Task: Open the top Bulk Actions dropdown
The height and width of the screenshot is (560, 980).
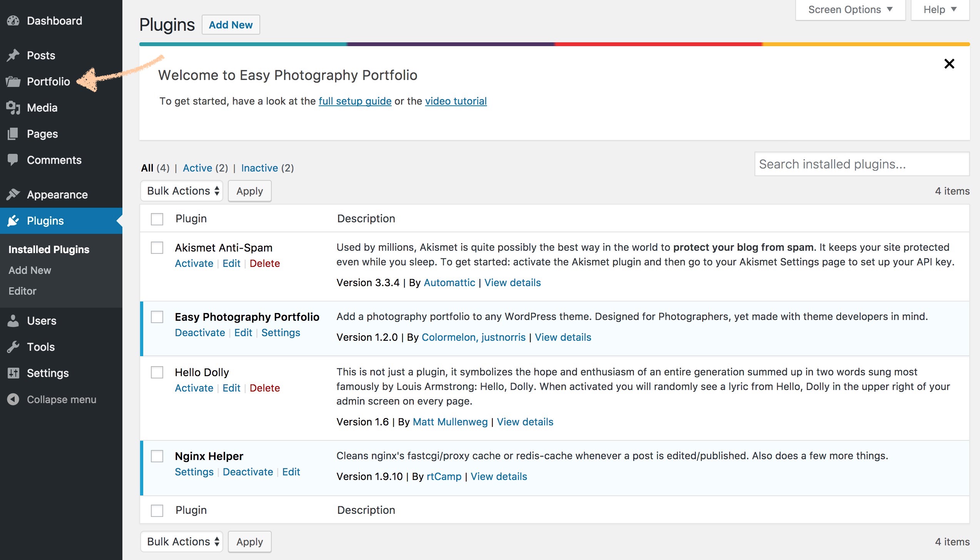Action: pos(182,191)
